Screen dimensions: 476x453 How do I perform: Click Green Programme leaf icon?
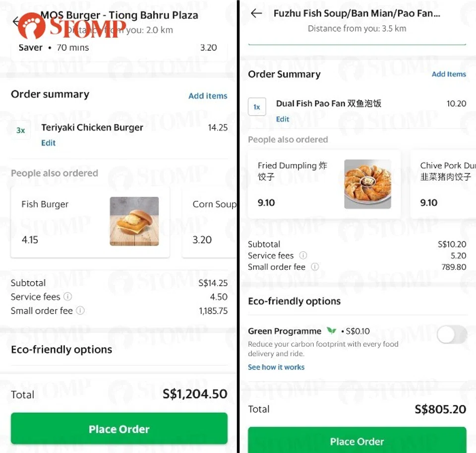(x=331, y=331)
